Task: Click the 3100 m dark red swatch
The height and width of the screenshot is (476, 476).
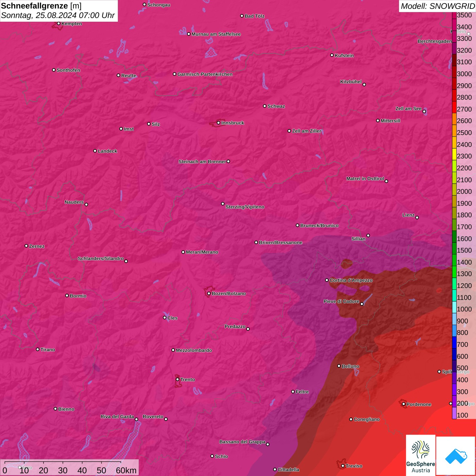Action: [454, 60]
